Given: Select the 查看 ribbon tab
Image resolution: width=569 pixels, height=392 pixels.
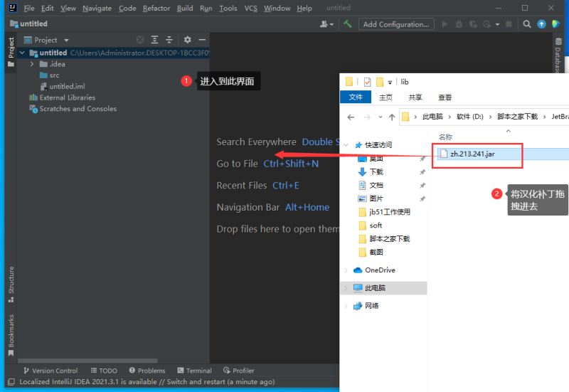Looking at the screenshot, I should 445,97.
